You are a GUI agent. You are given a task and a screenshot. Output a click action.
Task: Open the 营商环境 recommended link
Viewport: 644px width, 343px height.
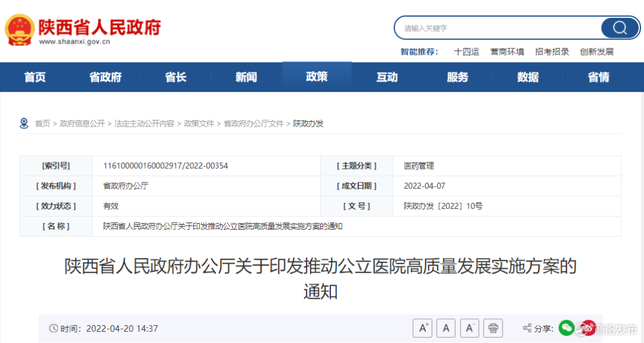click(x=507, y=52)
